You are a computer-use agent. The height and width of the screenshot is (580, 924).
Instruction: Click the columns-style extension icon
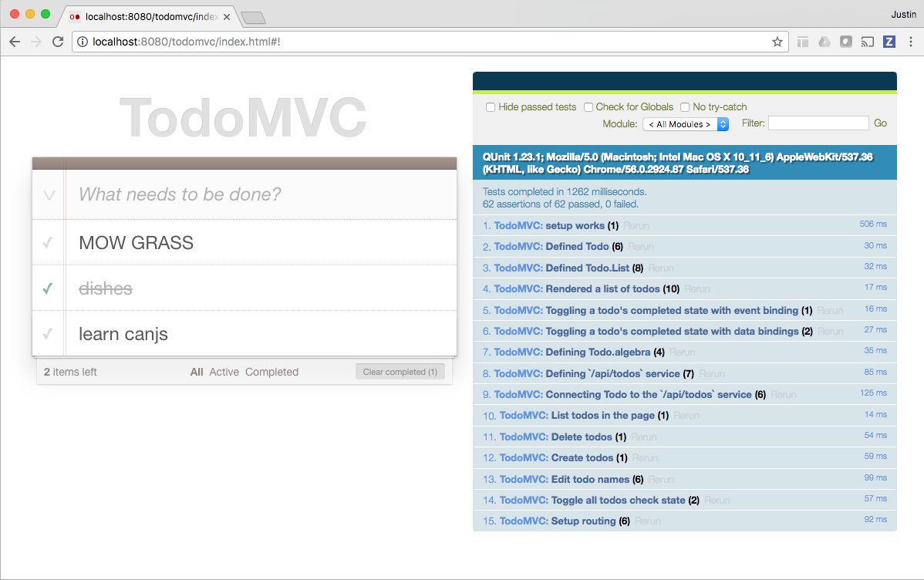click(803, 42)
